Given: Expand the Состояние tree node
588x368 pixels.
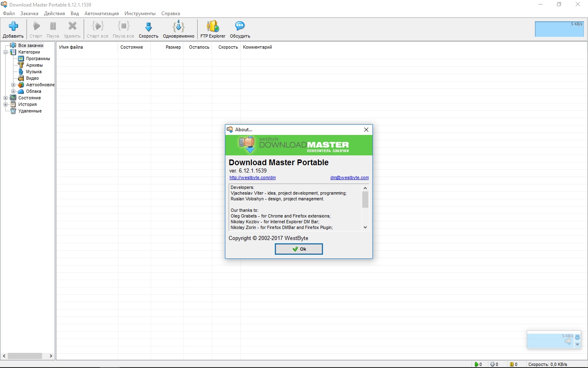Looking at the screenshot, I should click(x=6, y=98).
